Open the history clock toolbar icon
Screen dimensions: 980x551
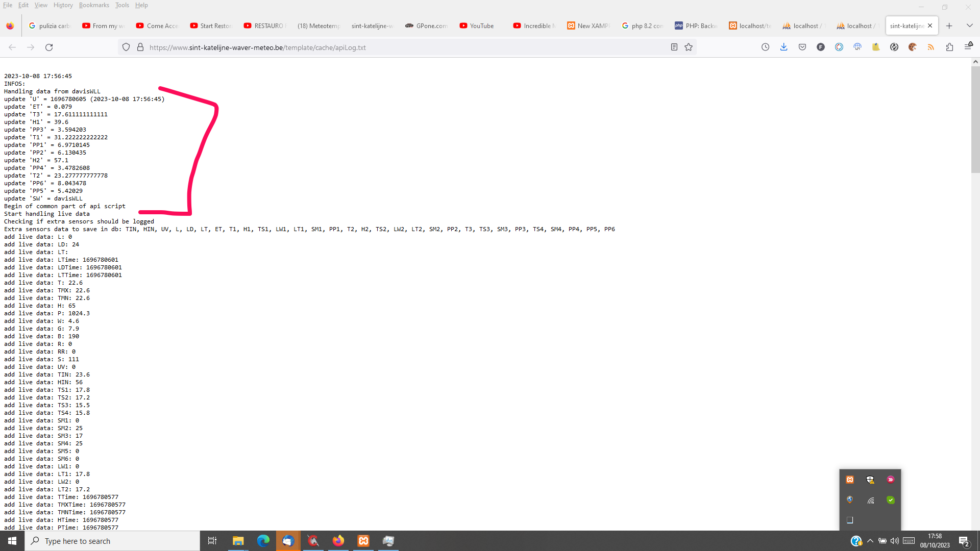pyautogui.click(x=765, y=47)
